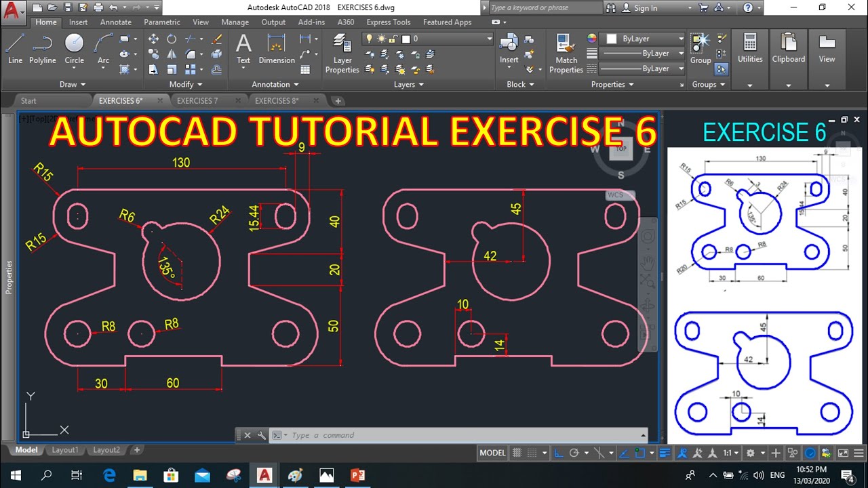Toggle object snap in status bar
The height and width of the screenshot is (488, 868).
pyautogui.click(x=641, y=453)
